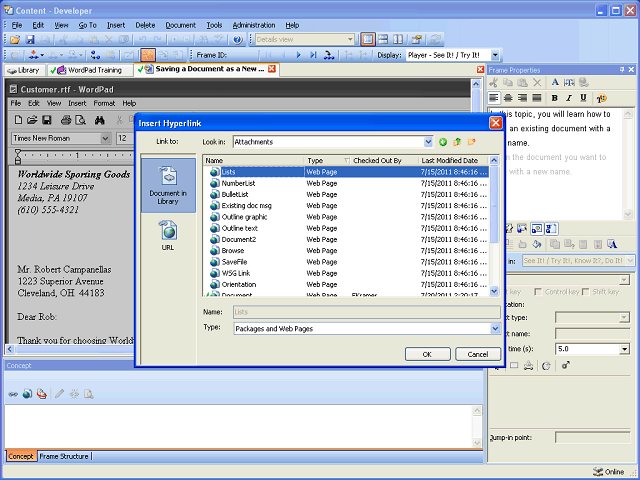Click the highlighted orange frame tool icon
Screen dimensions: 640x480
[148, 55]
